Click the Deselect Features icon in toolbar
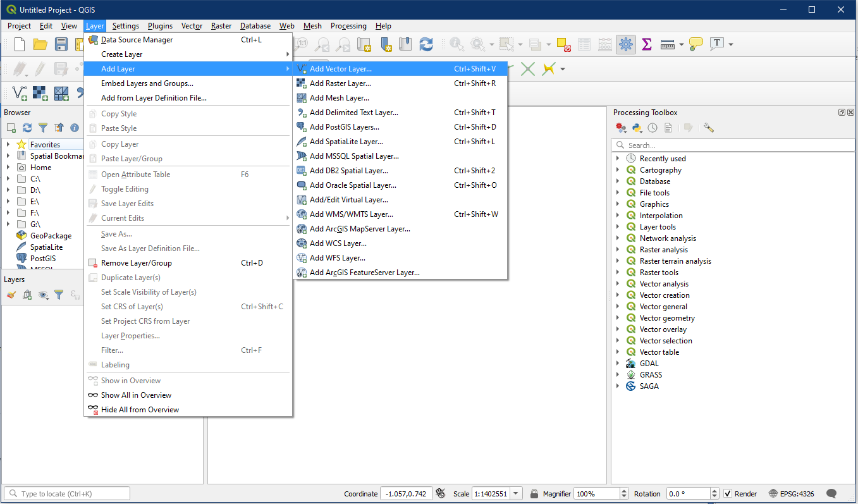The height and width of the screenshot is (504, 858). tap(564, 44)
